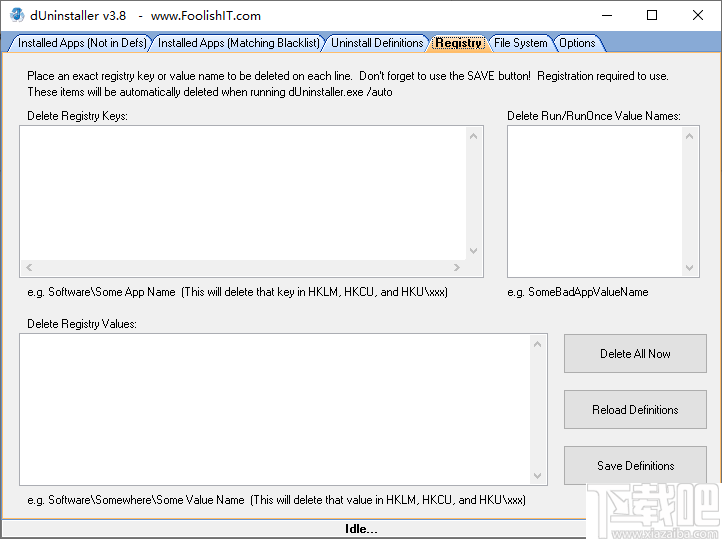
Task: Maximize the dUninstaller window
Action: [652, 15]
